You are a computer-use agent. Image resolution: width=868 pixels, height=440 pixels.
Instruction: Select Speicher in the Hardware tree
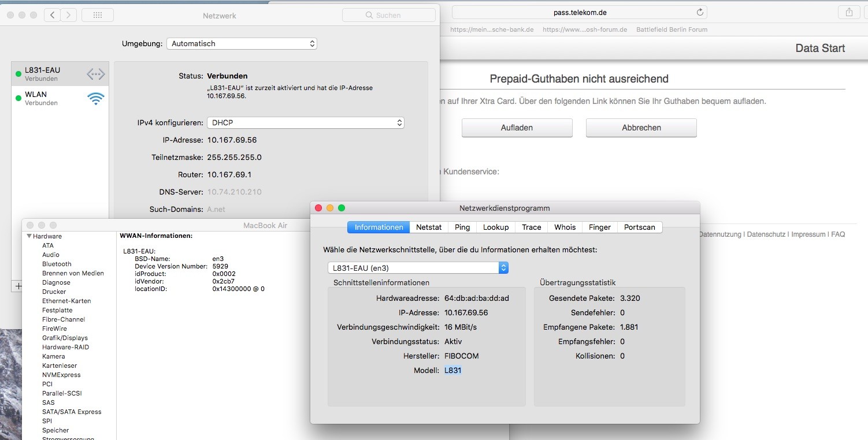[55, 430]
